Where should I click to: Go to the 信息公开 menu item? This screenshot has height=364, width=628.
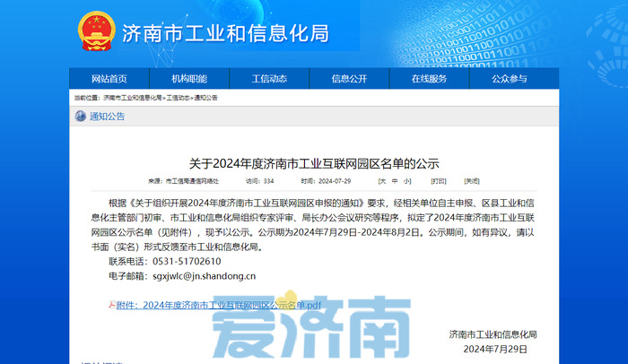tap(349, 79)
